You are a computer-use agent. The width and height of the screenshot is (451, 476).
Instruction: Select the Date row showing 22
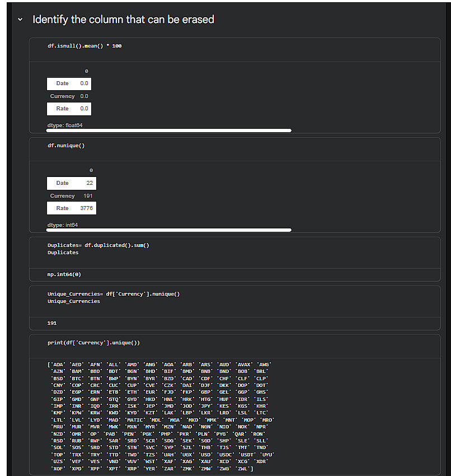[71, 183]
